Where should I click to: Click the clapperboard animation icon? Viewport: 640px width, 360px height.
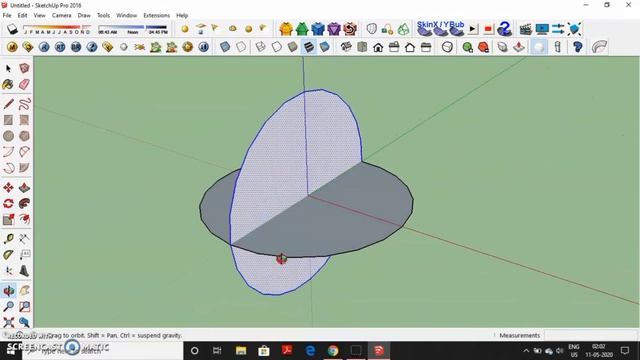point(526,29)
